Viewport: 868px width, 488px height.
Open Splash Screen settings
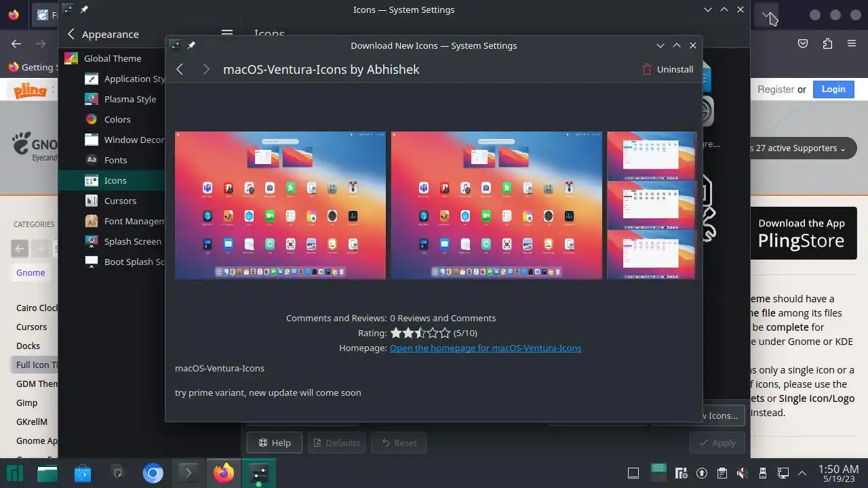pos(113,241)
